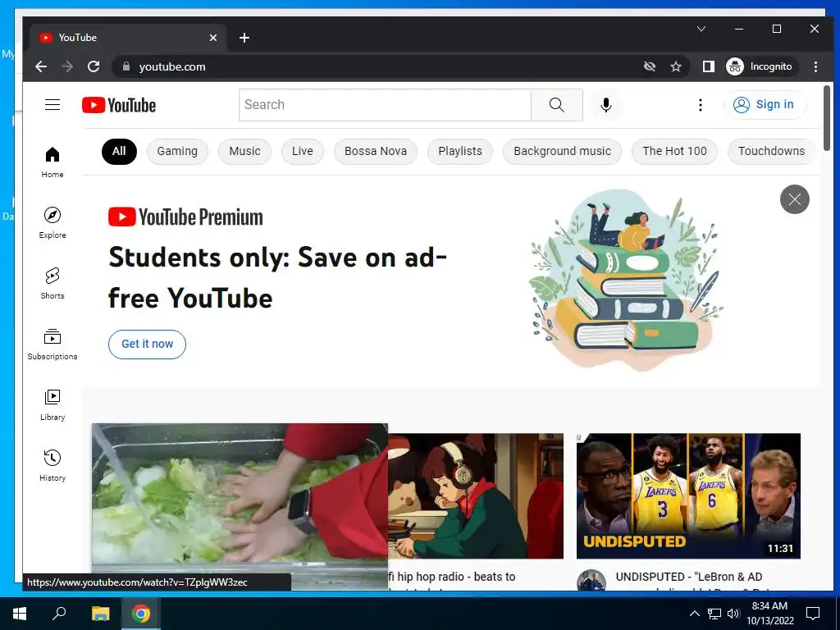The height and width of the screenshot is (630, 840).
Task: Open YouTube settings three-dot menu
Action: pos(700,105)
